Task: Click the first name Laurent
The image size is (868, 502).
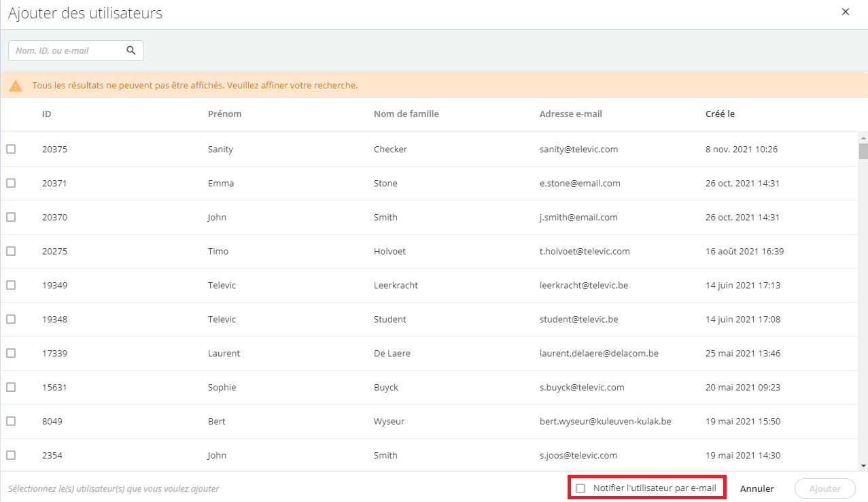Action: (x=224, y=353)
